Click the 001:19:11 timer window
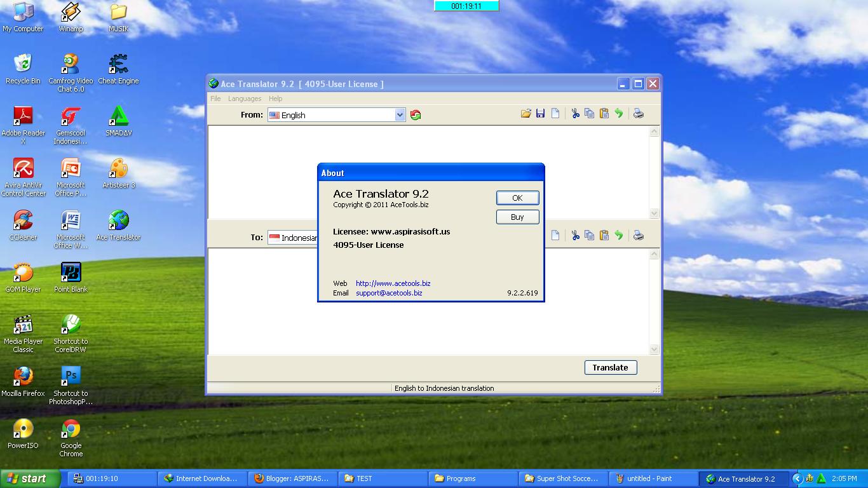The height and width of the screenshot is (488, 868). click(466, 6)
